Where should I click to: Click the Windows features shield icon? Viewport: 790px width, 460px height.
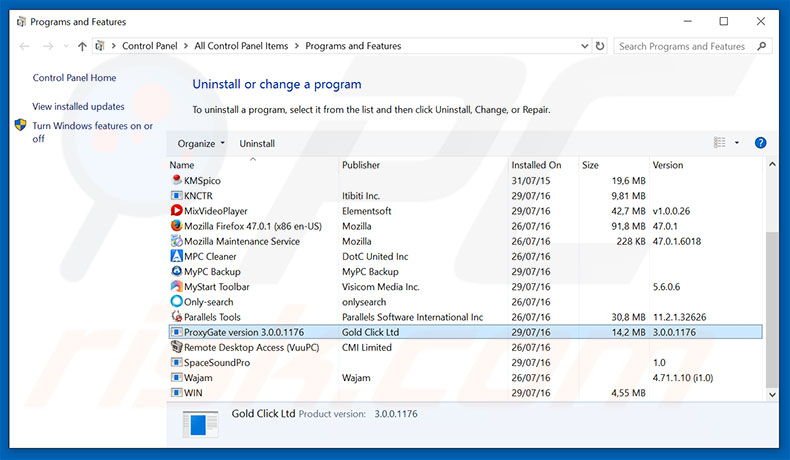(x=21, y=125)
